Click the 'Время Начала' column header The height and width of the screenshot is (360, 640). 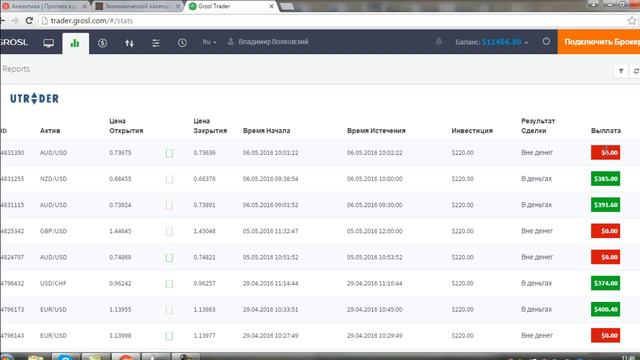click(x=267, y=131)
